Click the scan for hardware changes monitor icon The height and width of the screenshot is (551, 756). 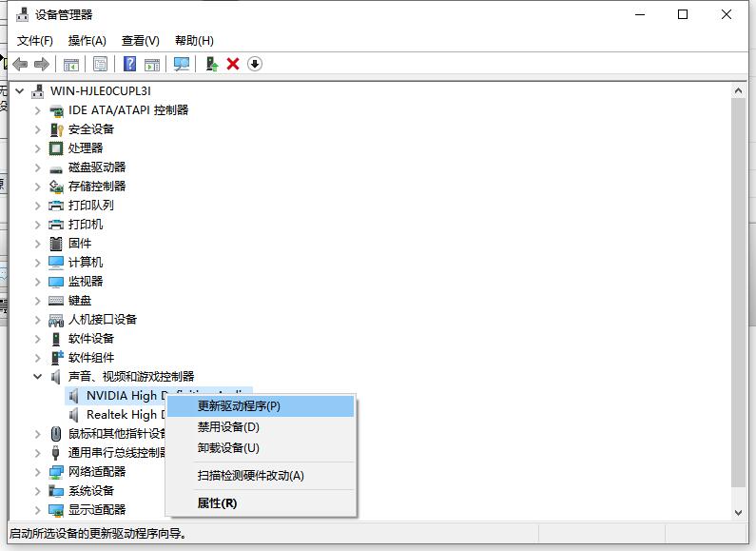182,64
